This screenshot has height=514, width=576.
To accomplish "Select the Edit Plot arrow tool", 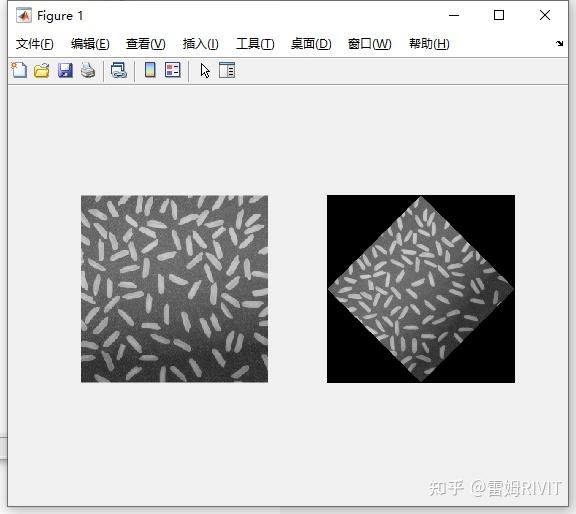I will pyautogui.click(x=205, y=70).
